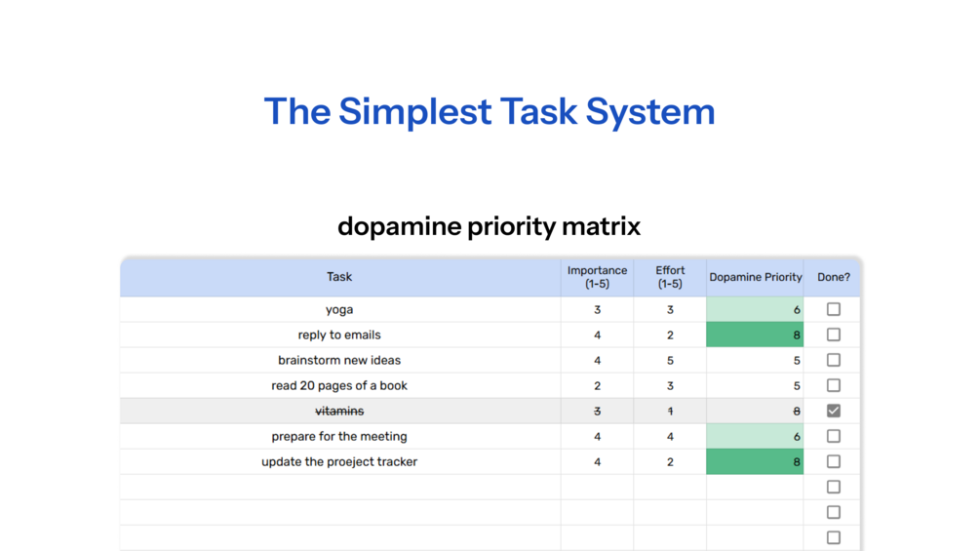Select importance value for read 20 pages
Screen dimensions: 980x551
[597, 385]
